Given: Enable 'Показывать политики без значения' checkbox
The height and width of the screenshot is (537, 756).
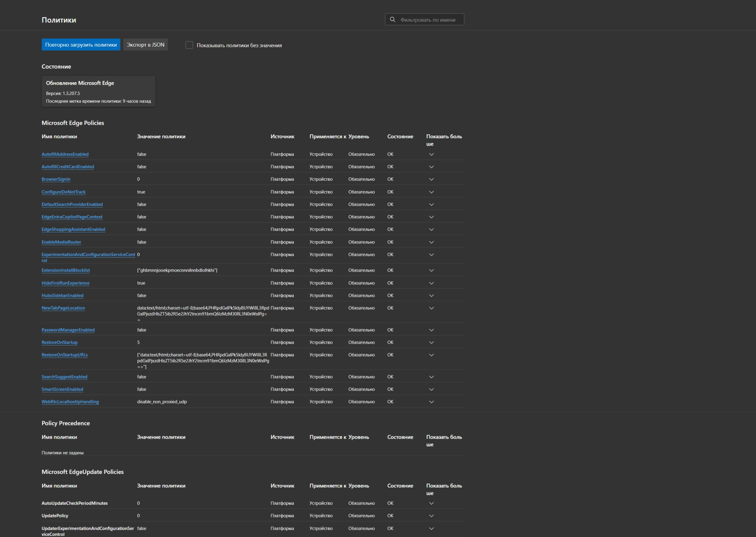Looking at the screenshot, I should (189, 45).
